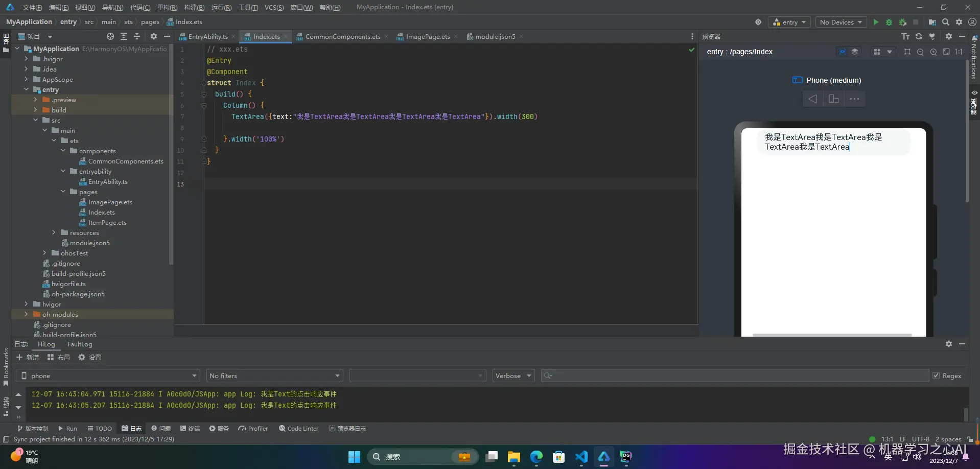Toggle the Regex checkbox in log search
The width and height of the screenshot is (980, 469).
(936, 376)
